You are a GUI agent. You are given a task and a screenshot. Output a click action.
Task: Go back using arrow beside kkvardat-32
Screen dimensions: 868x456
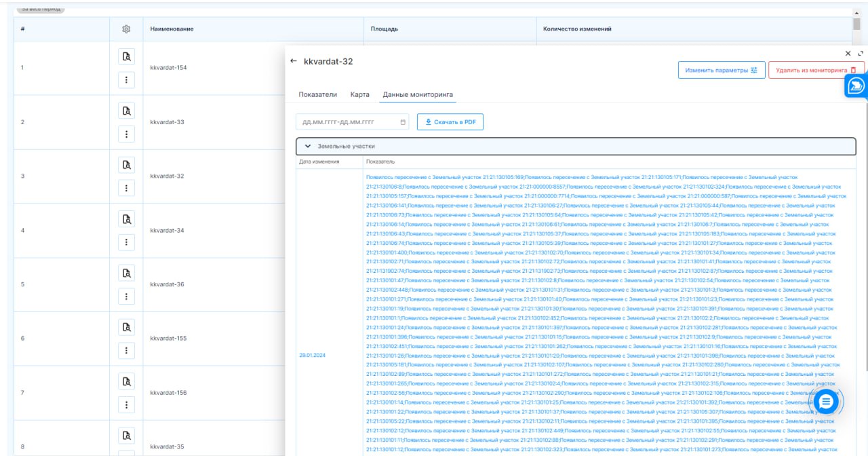tap(294, 61)
